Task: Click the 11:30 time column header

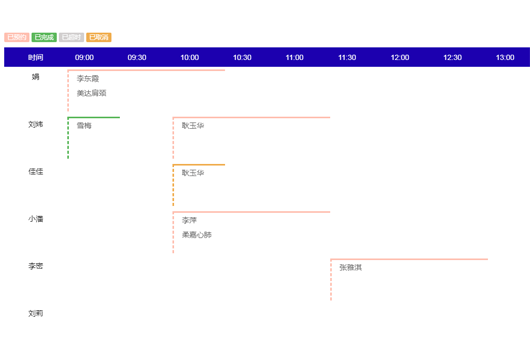Action: [347, 57]
